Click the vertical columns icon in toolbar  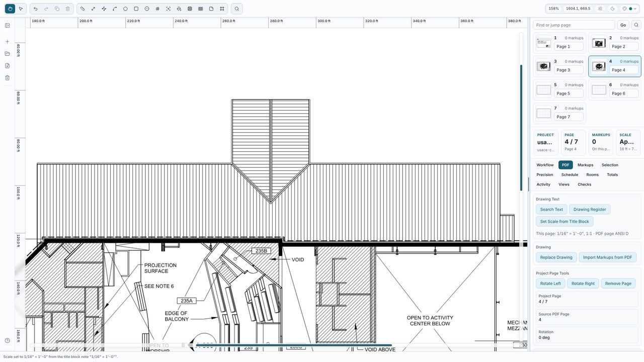tap(201, 9)
